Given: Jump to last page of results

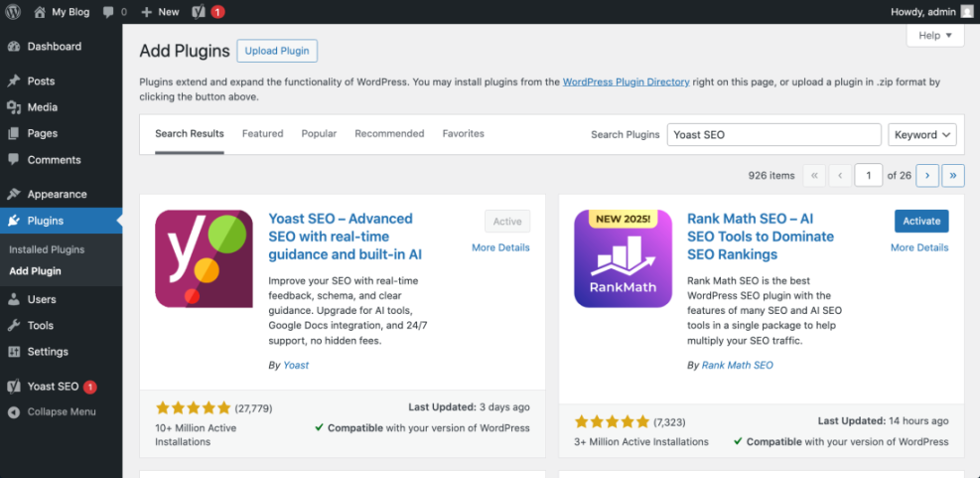Looking at the screenshot, I should (953, 176).
